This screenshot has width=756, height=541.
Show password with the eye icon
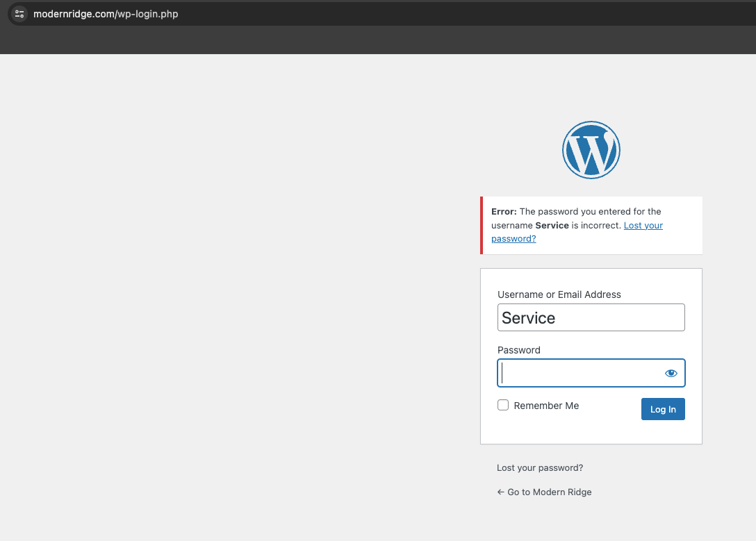click(x=671, y=374)
